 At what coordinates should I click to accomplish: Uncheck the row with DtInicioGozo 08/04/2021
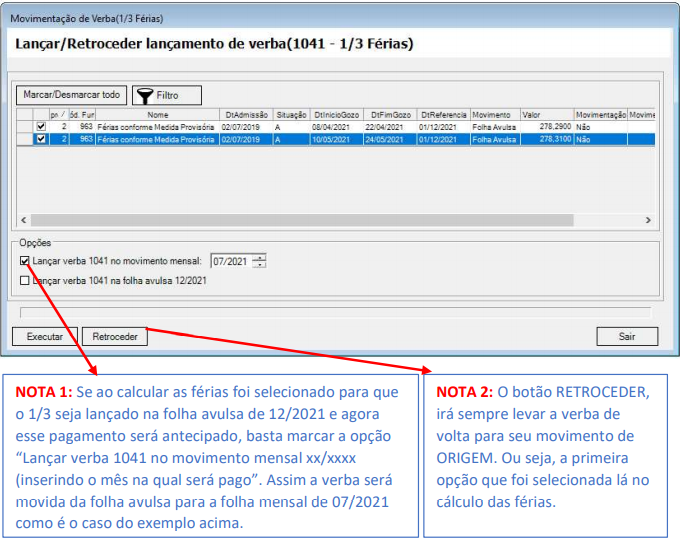[41, 127]
